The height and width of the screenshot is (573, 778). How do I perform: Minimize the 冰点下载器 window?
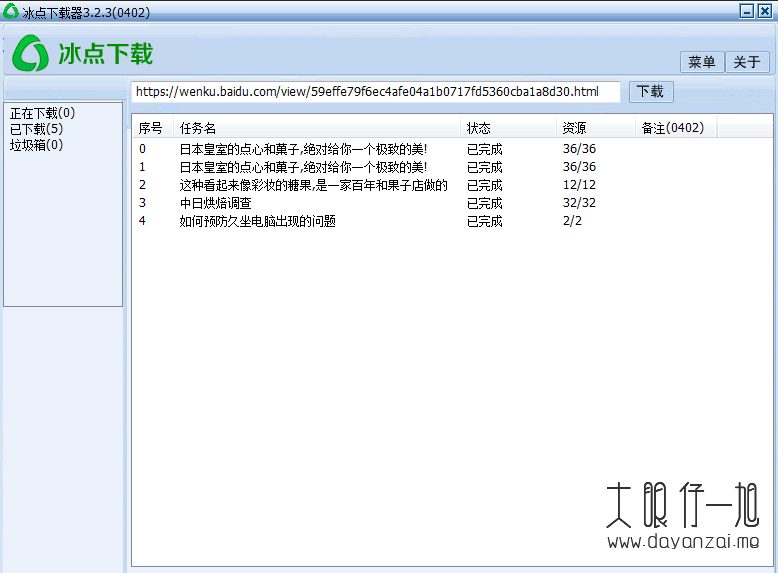coord(746,11)
